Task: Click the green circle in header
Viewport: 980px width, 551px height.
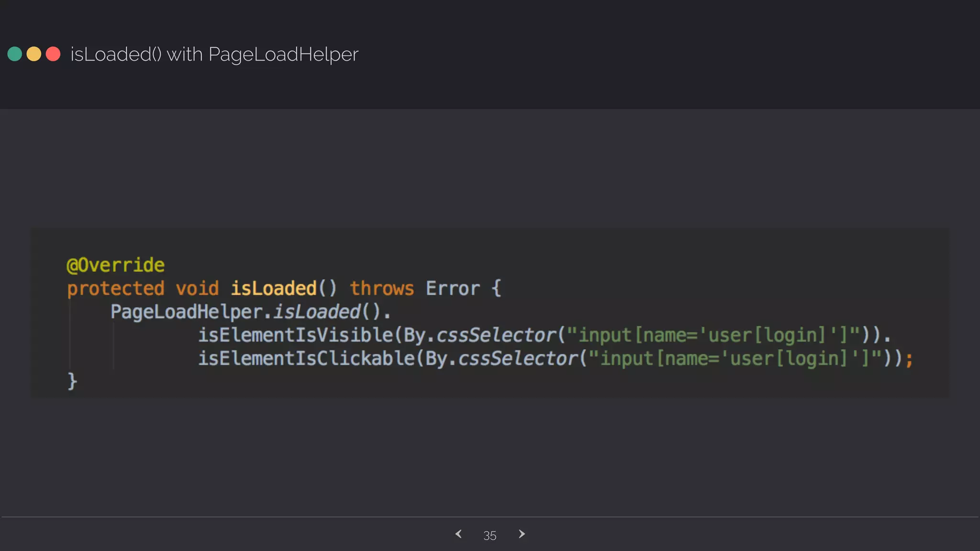Action: 15,54
